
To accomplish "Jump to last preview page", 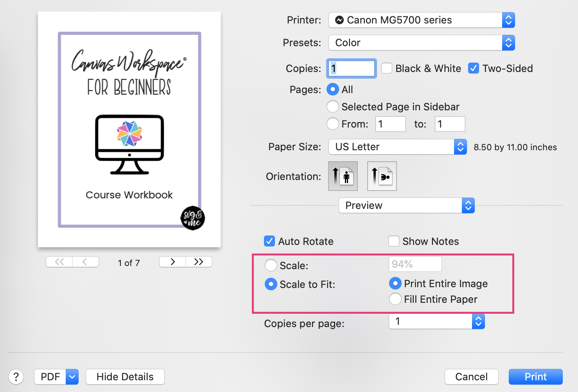I will (199, 262).
